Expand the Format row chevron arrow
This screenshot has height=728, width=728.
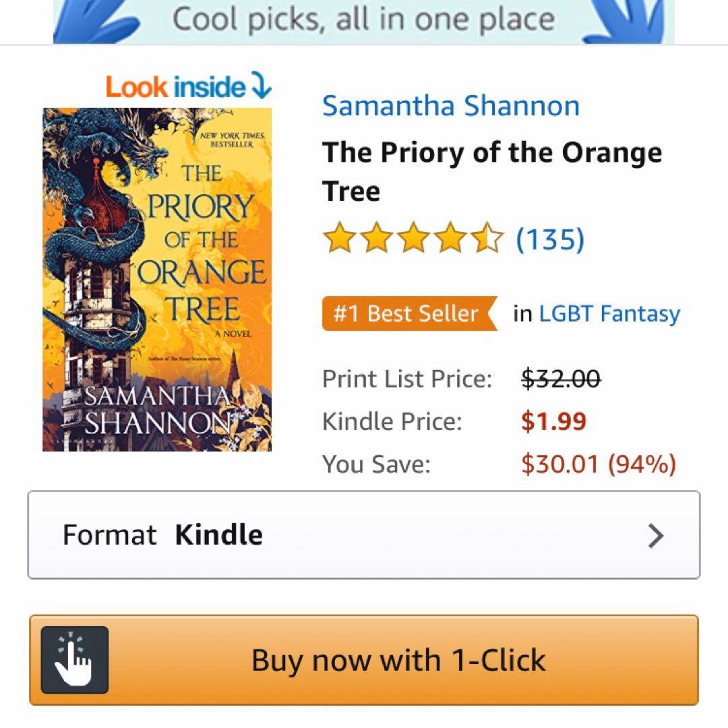point(656,536)
